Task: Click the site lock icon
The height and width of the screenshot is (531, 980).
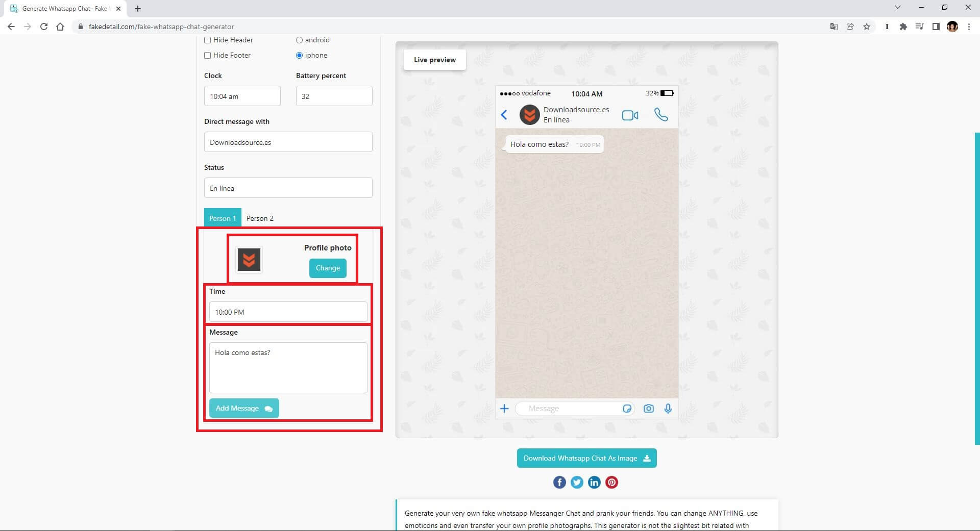Action: (80, 27)
